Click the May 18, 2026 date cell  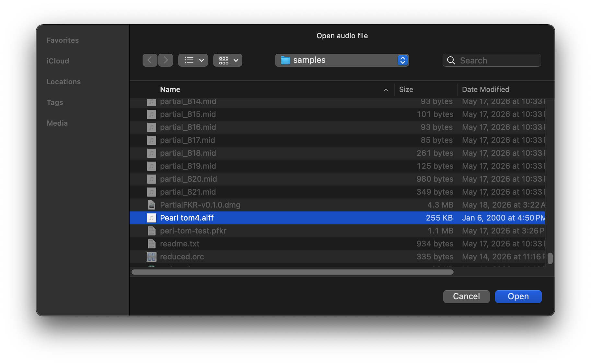coord(504,205)
